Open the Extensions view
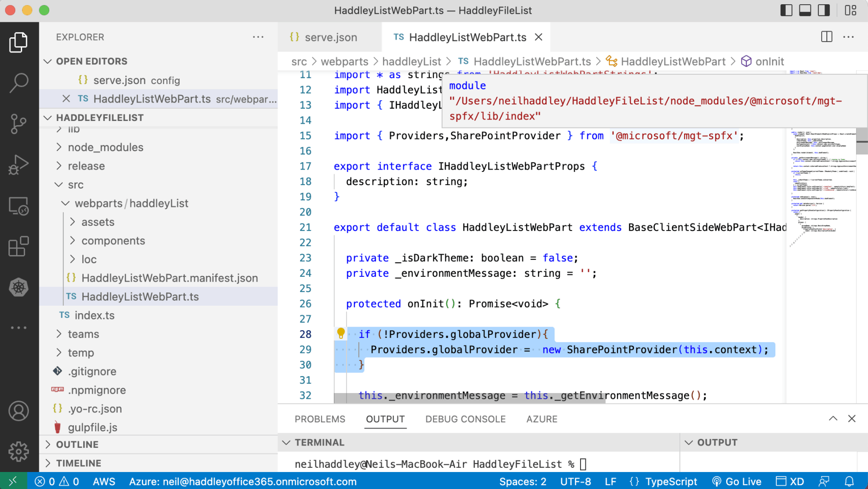This screenshot has width=868, height=489. [x=19, y=247]
